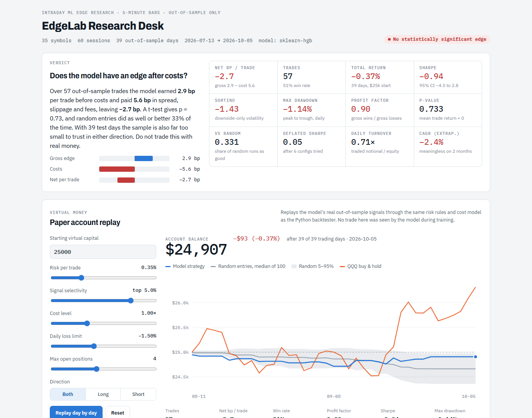Screen dimensions: 532x418
Task: Click the PROFIT FACTOR value 0.90 in the metrics grid
Action: [361, 109]
